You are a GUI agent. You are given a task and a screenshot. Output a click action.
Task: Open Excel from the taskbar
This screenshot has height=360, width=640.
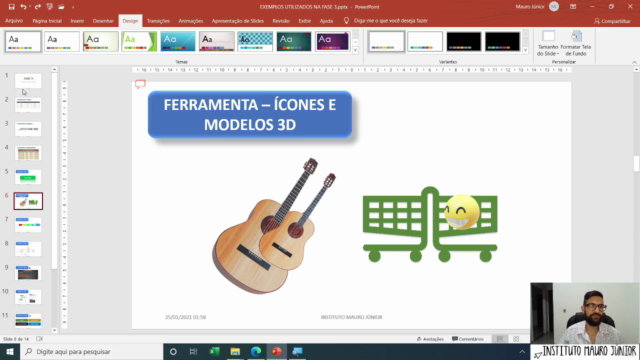click(x=214, y=351)
